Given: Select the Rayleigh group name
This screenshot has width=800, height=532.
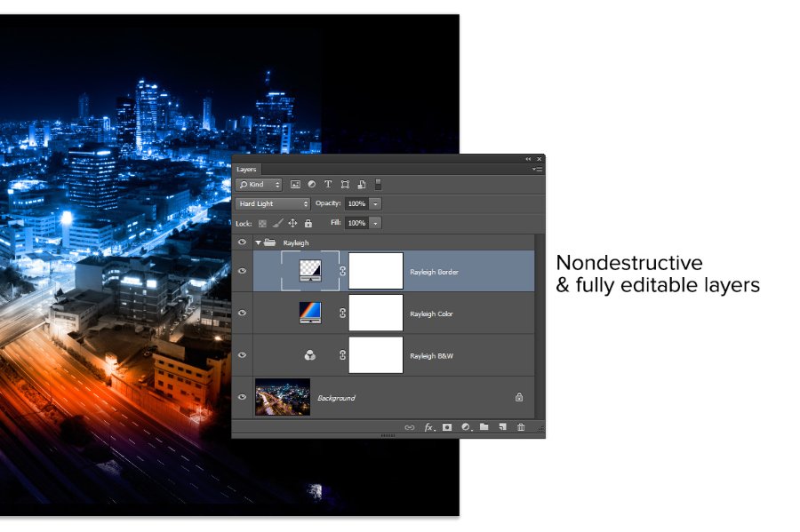Looking at the screenshot, I should [296, 243].
